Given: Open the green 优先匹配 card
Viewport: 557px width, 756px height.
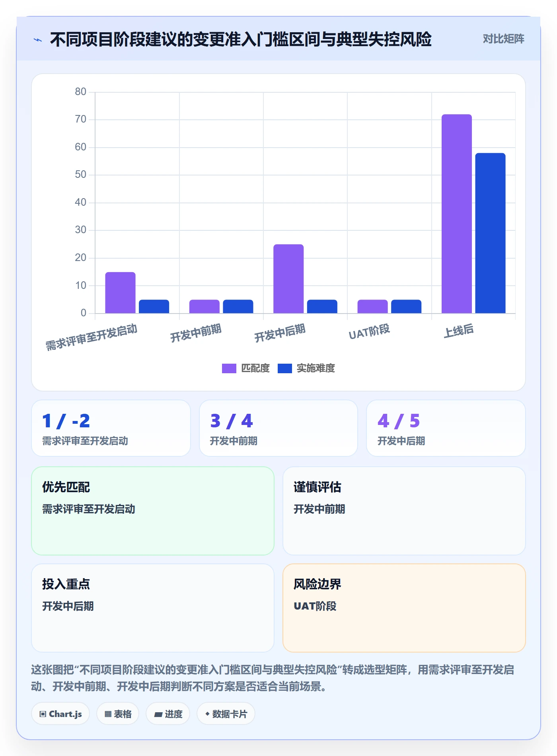Looking at the screenshot, I should click(x=153, y=511).
